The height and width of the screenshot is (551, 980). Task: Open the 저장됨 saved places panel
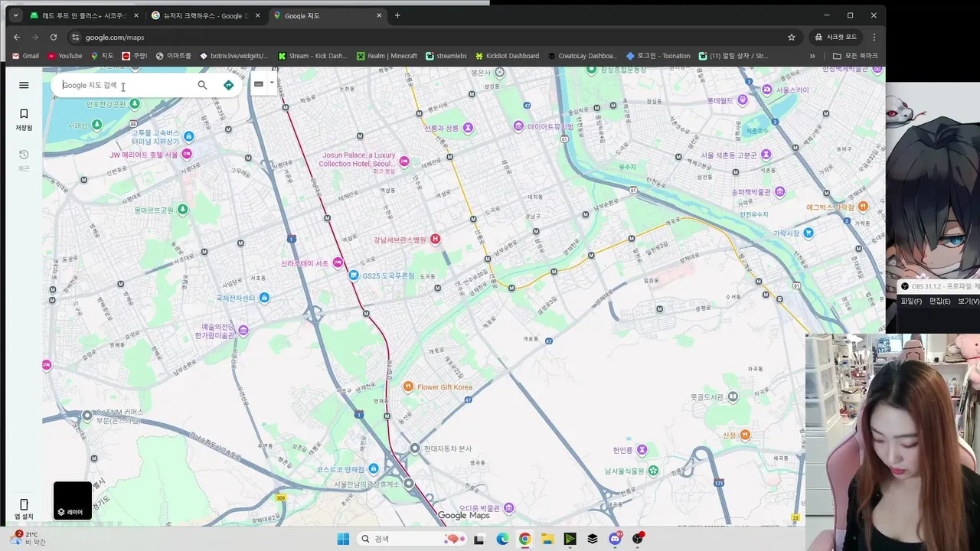(x=24, y=120)
